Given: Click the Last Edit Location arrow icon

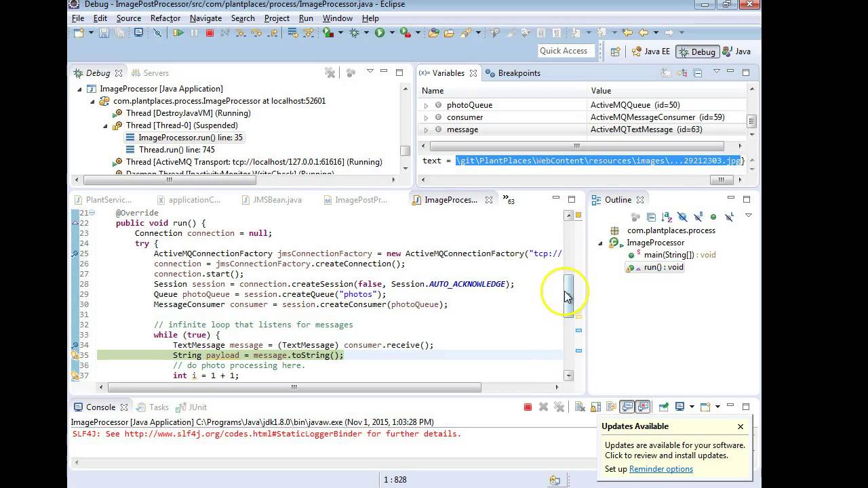Looking at the screenshot, I should tap(627, 33).
